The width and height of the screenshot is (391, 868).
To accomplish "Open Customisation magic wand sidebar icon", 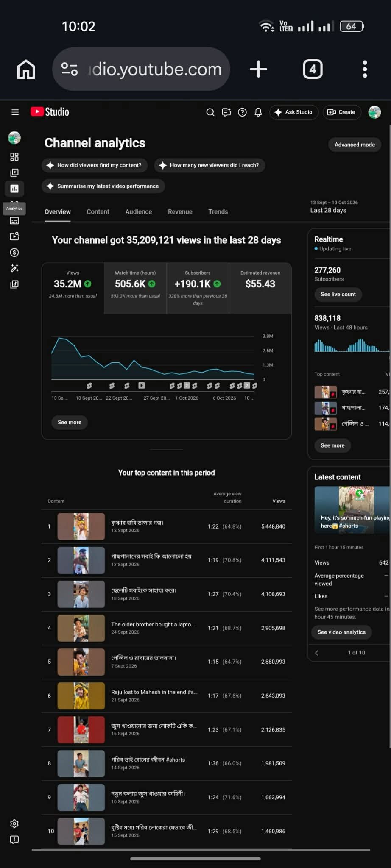I will tap(14, 268).
